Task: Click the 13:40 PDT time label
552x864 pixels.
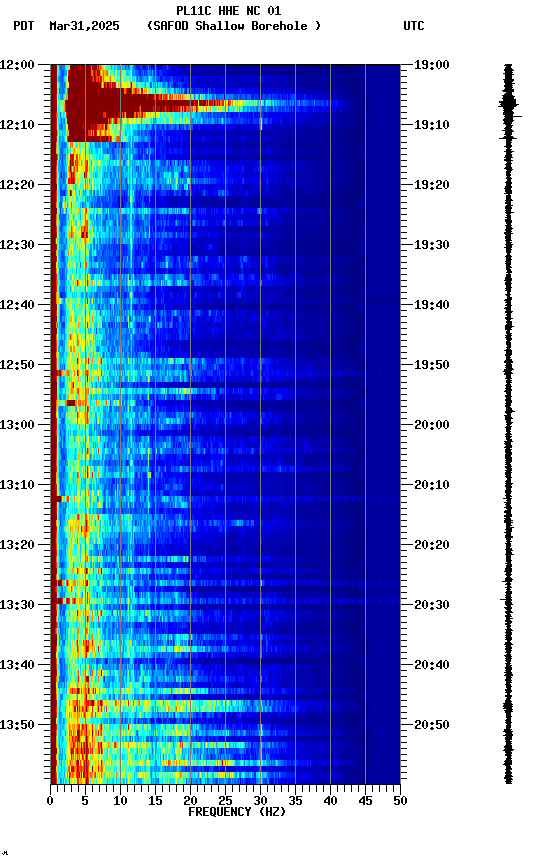Action: [x=17, y=666]
